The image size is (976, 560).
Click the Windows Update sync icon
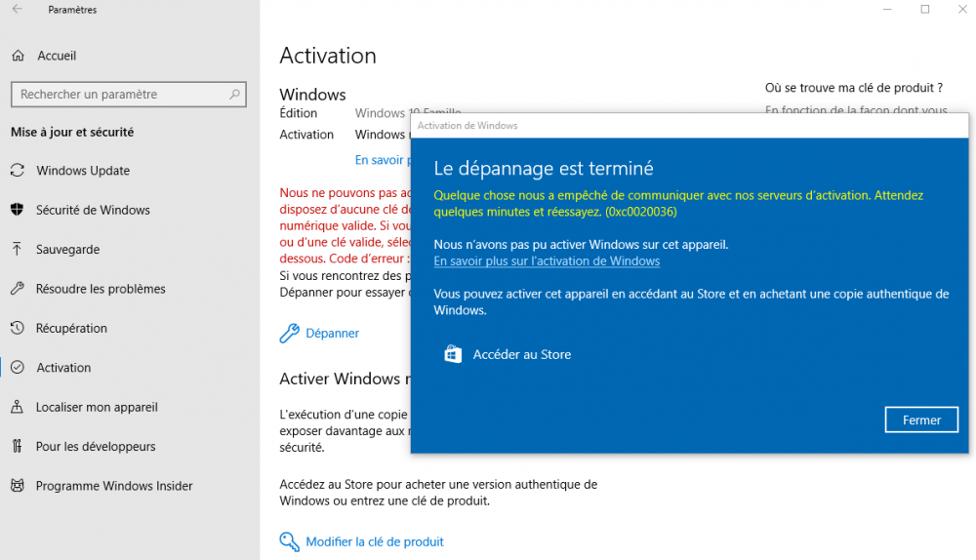point(18,170)
